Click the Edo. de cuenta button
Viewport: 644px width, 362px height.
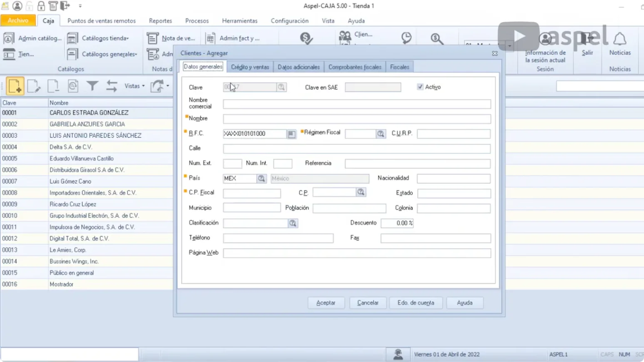415,303
